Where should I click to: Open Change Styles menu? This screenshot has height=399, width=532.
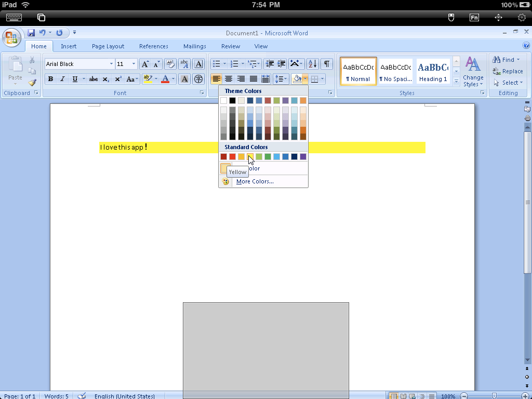pos(473,72)
